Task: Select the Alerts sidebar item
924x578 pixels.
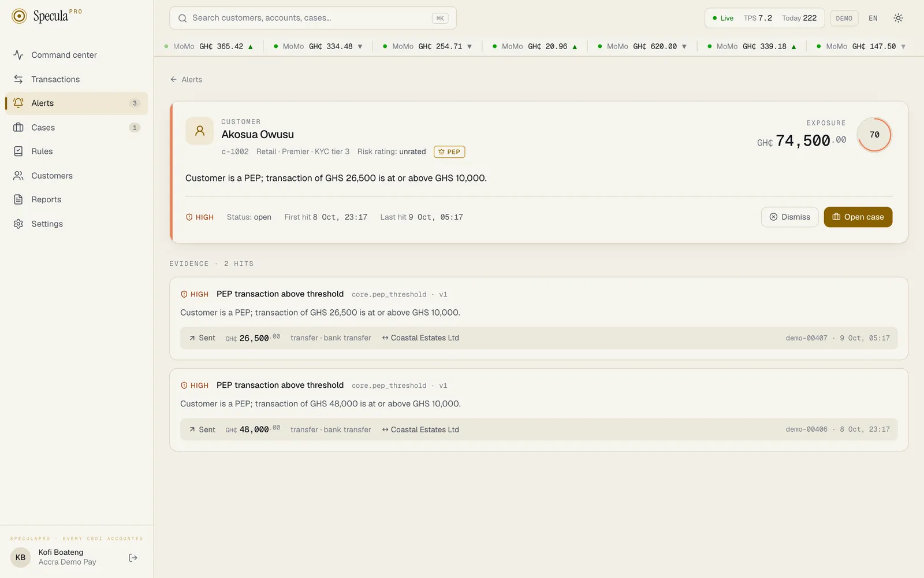Action: coord(77,103)
